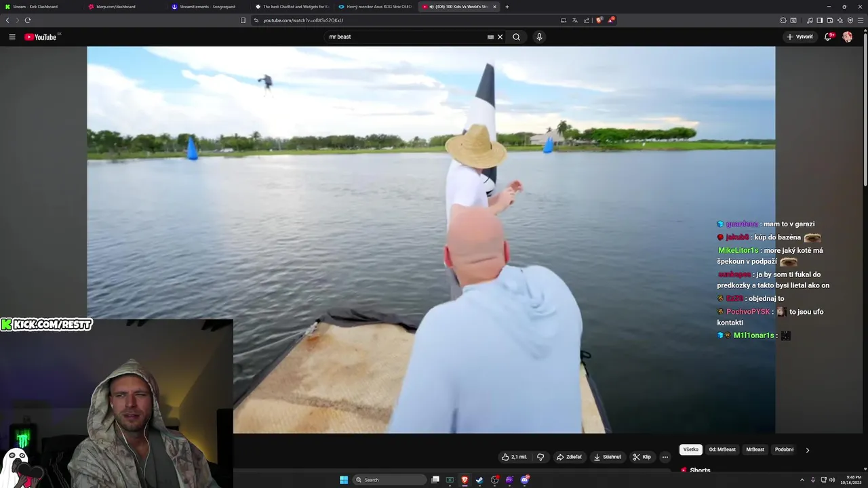
Task: Select the MrBeast filter chip
Action: point(755,449)
